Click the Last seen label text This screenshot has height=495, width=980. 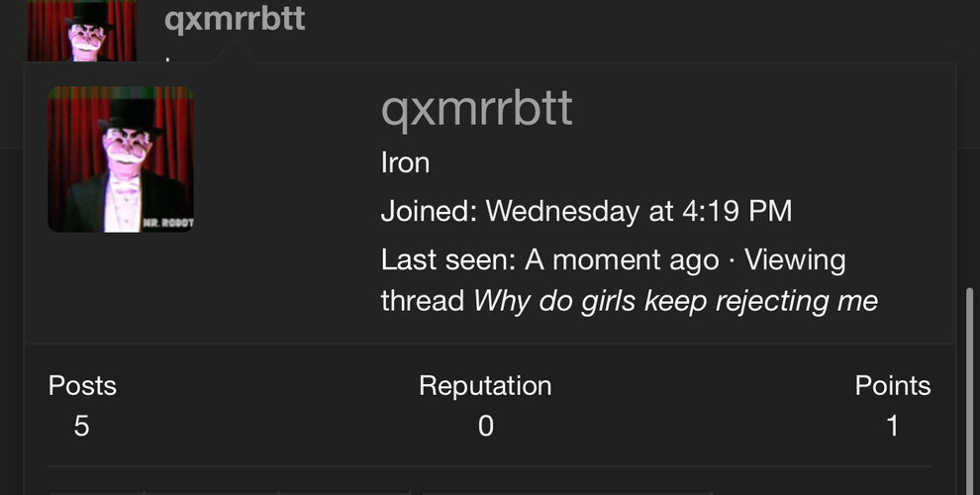[x=448, y=259]
